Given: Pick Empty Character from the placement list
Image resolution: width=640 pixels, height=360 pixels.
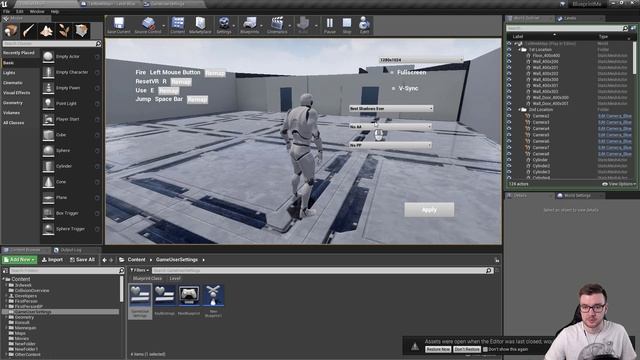Looking at the screenshot, I should (71, 72).
